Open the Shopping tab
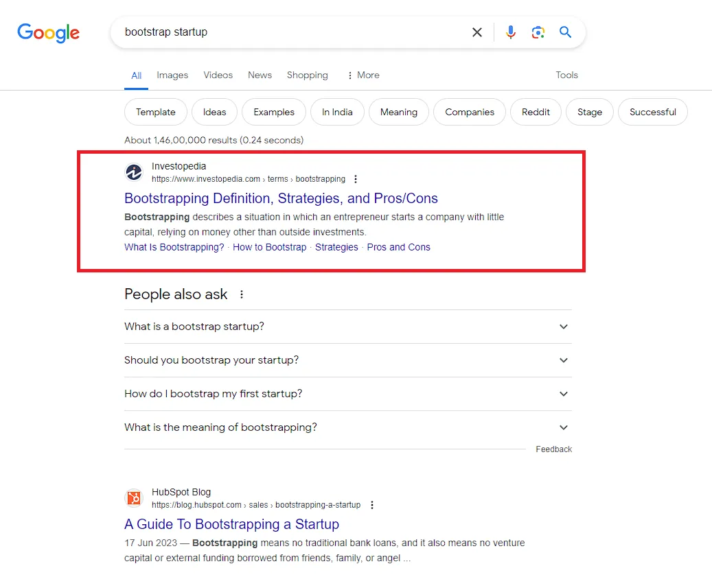Viewport: 712px width, 588px height. click(308, 75)
